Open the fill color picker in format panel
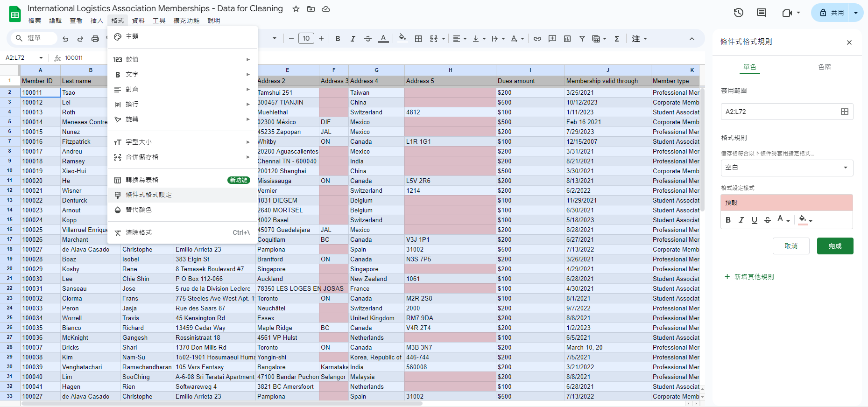Viewport: 868px width, 407px height. click(805, 220)
